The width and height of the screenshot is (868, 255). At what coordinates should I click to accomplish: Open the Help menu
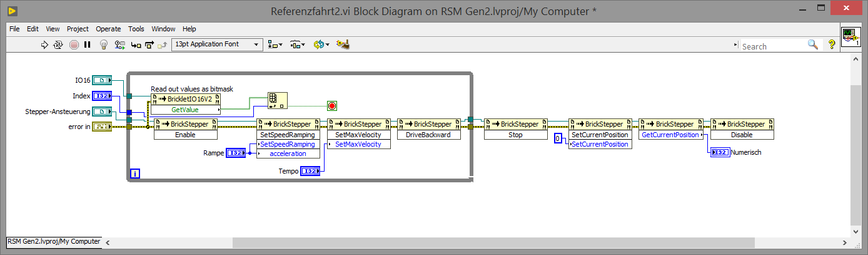189,29
